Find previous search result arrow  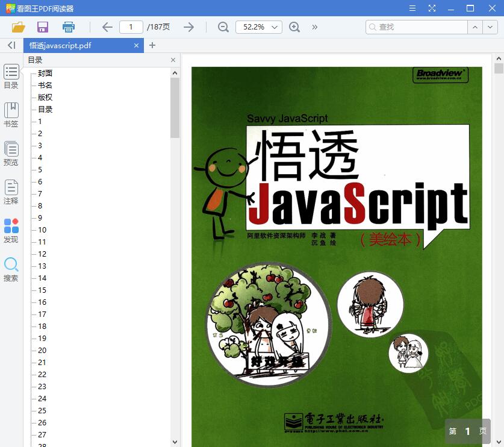[x=475, y=27]
